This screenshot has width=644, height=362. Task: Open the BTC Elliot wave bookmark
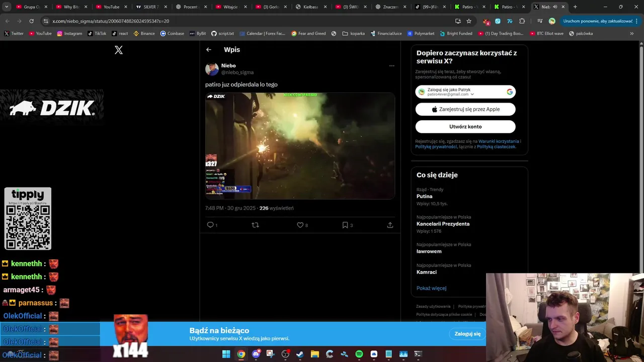coord(546,33)
